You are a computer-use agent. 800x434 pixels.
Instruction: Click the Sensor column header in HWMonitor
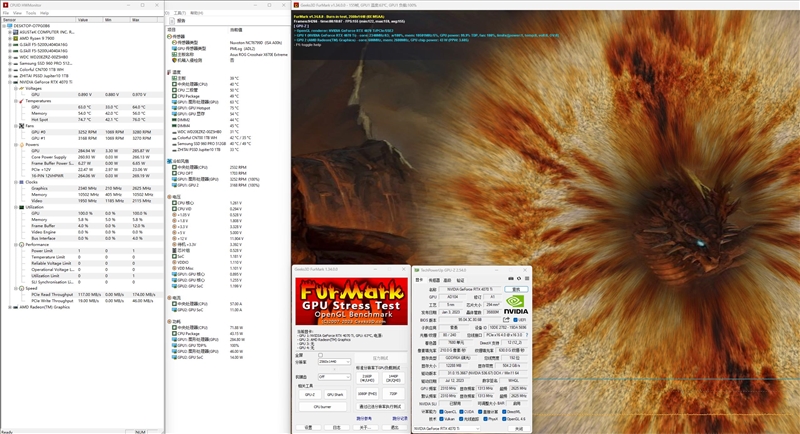tap(38, 19)
